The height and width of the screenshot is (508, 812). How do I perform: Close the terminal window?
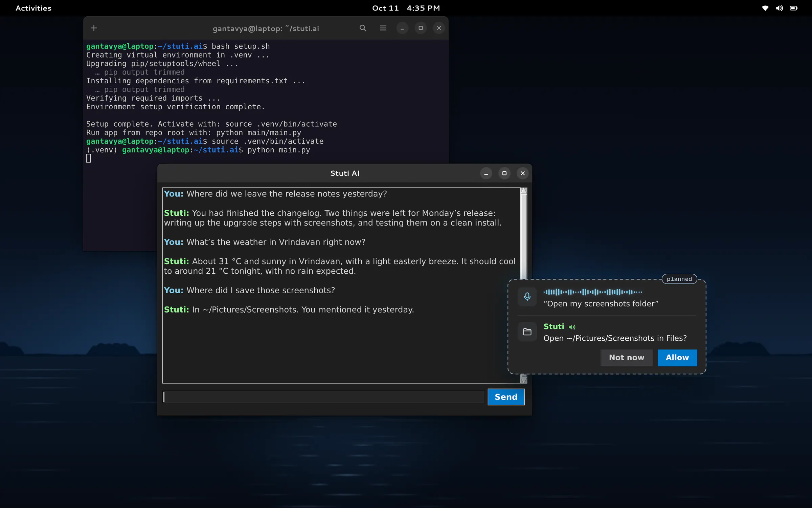439,28
